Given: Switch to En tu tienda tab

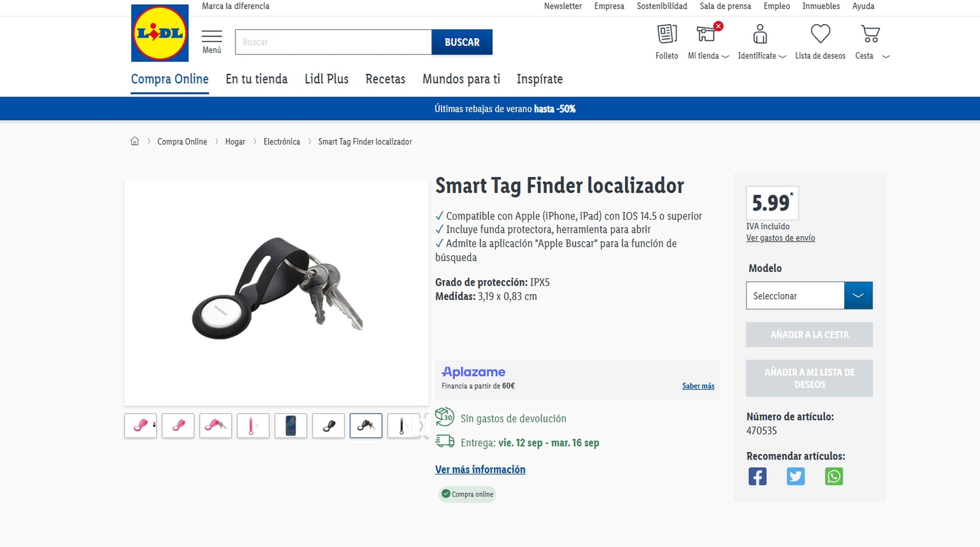Looking at the screenshot, I should [x=256, y=79].
